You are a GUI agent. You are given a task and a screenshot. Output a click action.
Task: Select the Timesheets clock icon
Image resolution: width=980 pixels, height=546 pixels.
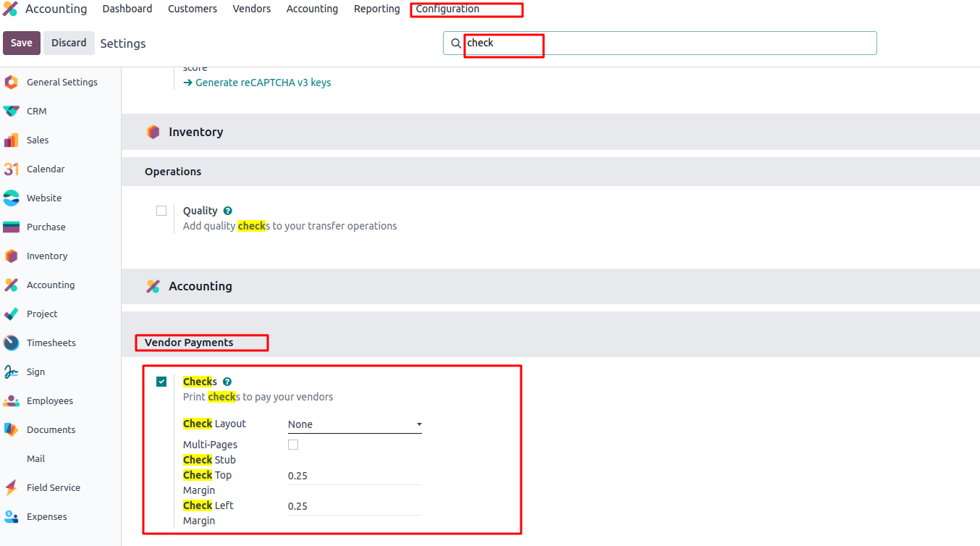click(x=11, y=343)
